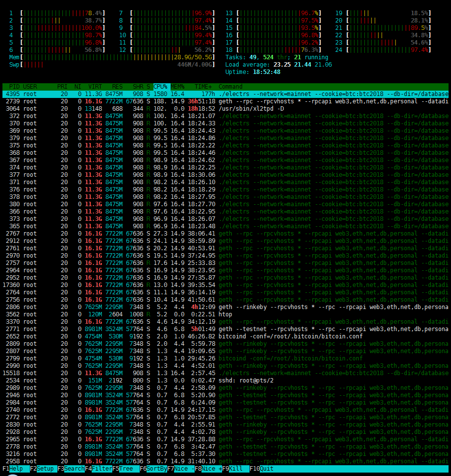Viewport: 451px width, 476px height.
Task: Click the CPU 3 meter showing 100.0%
Action: 57,28
